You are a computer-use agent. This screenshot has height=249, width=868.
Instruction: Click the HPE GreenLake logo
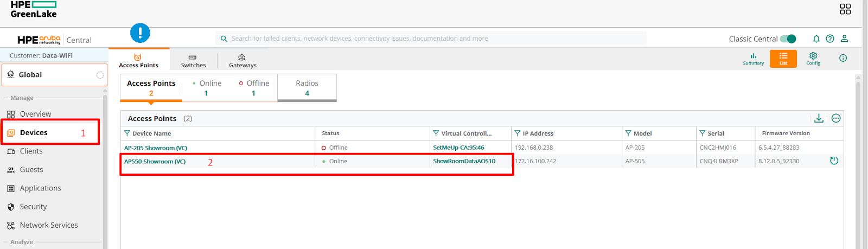tap(33, 9)
